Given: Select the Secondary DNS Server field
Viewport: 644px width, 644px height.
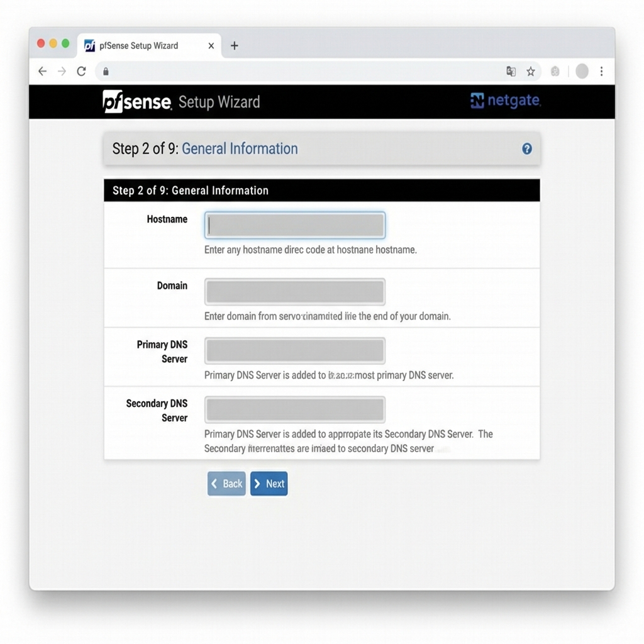Looking at the screenshot, I should coord(294,409).
